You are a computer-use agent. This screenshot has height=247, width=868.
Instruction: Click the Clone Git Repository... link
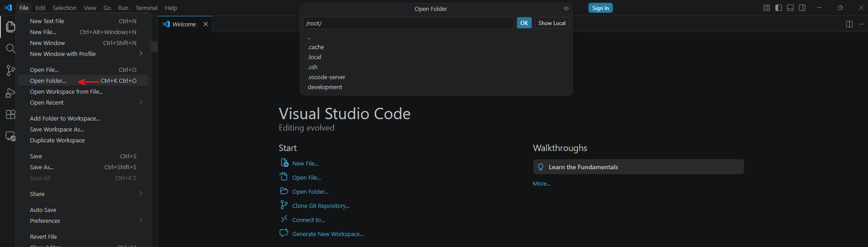(321, 206)
